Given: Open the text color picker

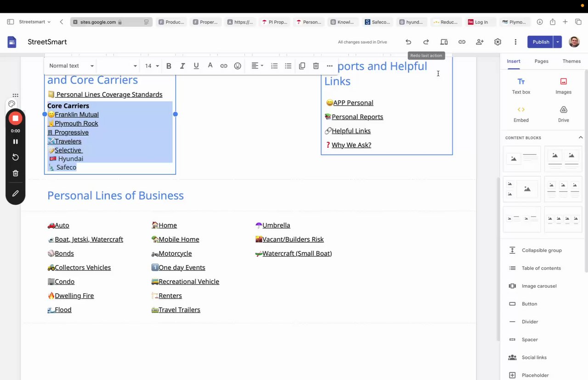Looking at the screenshot, I should click(x=210, y=66).
